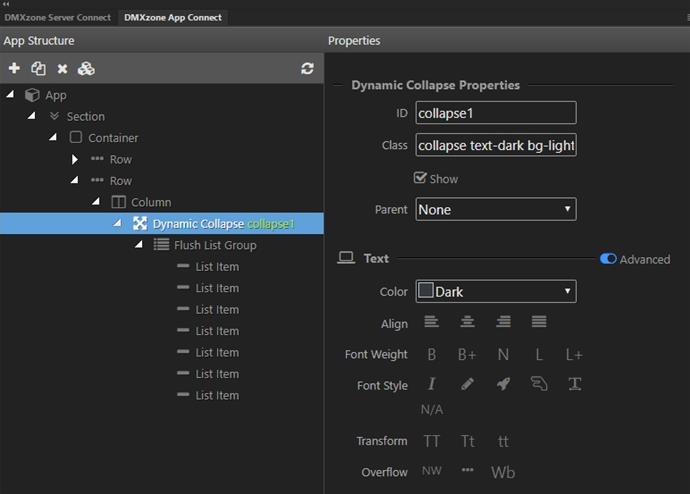Click the rocket font style icon
The height and width of the screenshot is (494, 690).
[x=503, y=384]
